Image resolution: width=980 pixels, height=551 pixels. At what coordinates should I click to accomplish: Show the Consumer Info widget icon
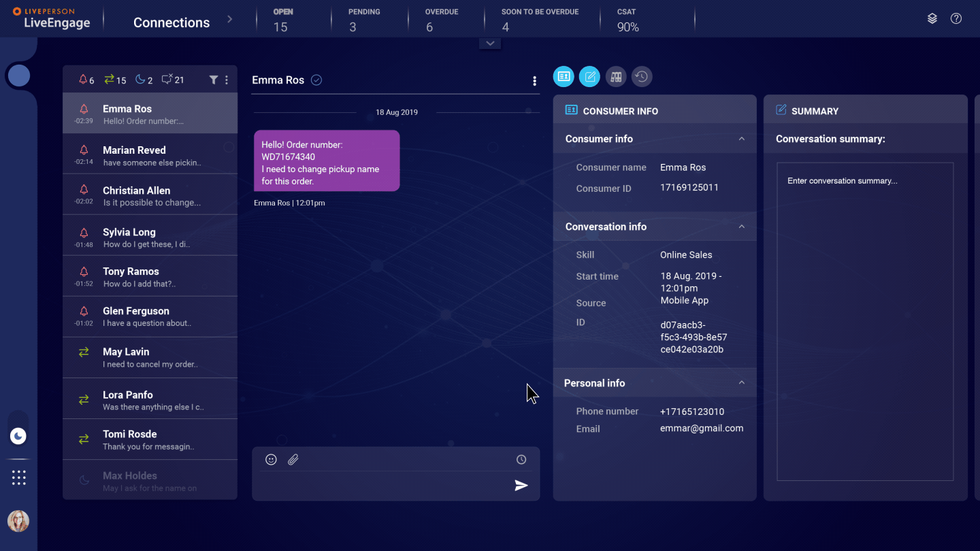[x=563, y=77]
